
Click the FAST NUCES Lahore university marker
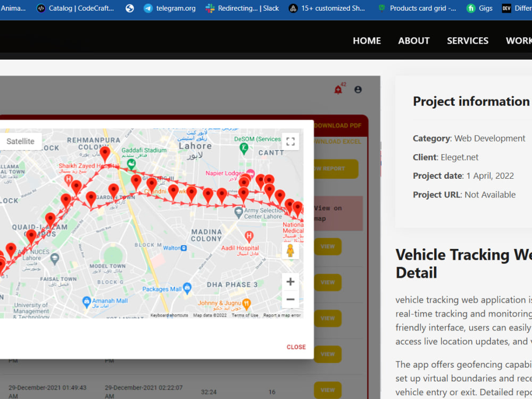[x=55, y=259]
